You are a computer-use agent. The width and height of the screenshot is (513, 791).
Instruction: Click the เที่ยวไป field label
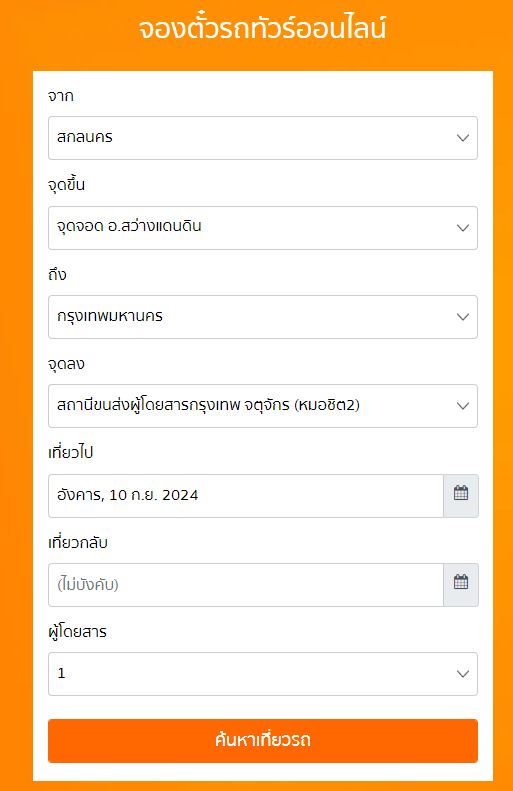71,452
